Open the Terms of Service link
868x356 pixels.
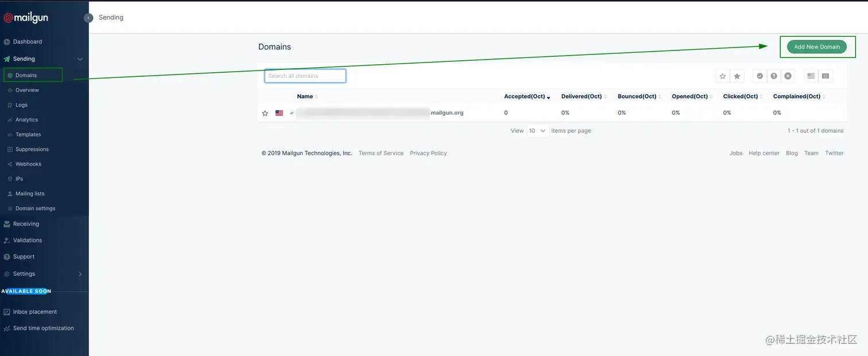(x=381, y=153)
